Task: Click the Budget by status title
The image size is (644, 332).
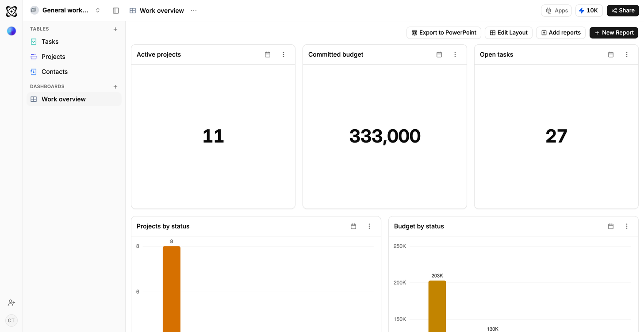Action: (x=419, y=226)
